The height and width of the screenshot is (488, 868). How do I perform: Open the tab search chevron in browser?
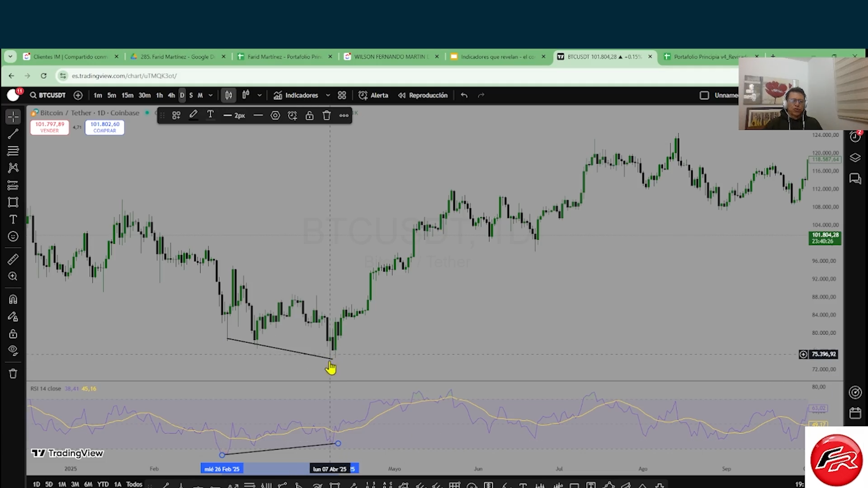10,56
